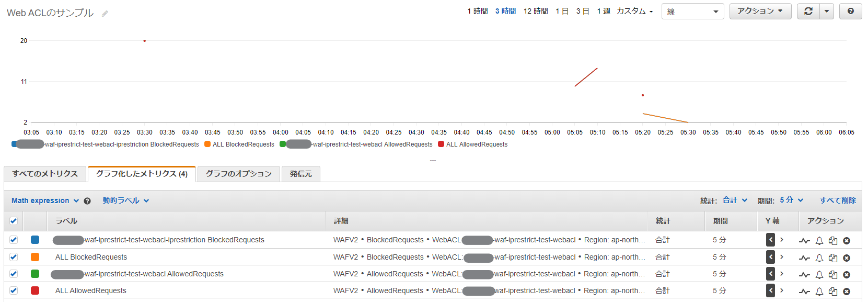The image size is (868, 302).
Task: Click the blue color swatch for ipreselection BlockedRequests
Action: pos(35,240)
